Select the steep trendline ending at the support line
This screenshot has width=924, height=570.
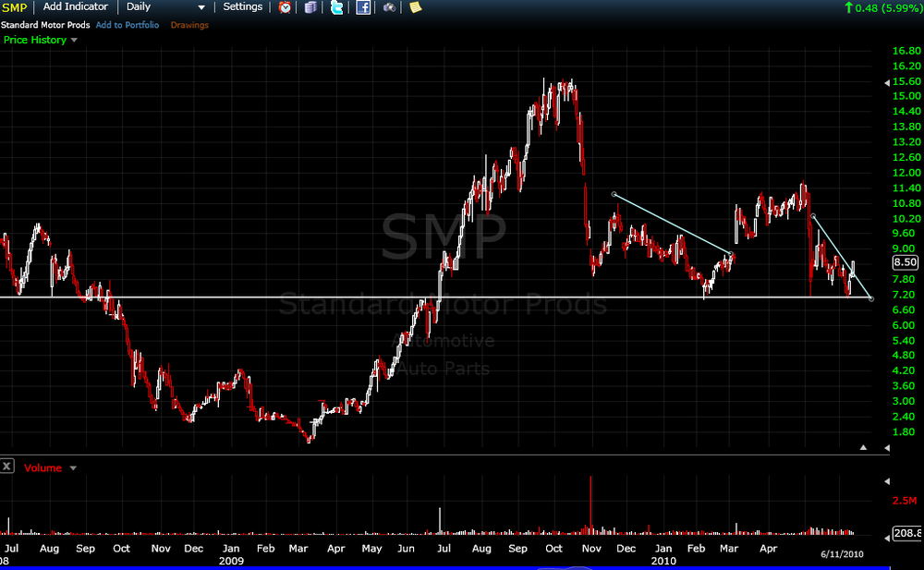[x=842, y=257]
